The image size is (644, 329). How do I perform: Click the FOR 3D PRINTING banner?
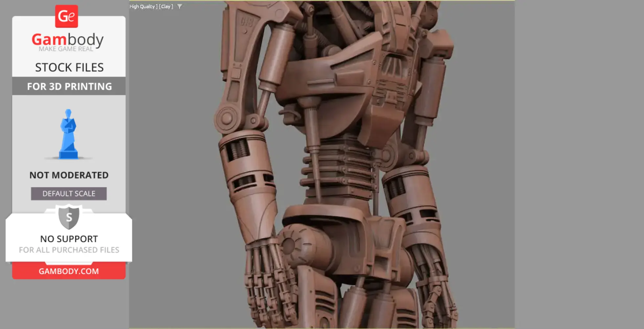69,86
